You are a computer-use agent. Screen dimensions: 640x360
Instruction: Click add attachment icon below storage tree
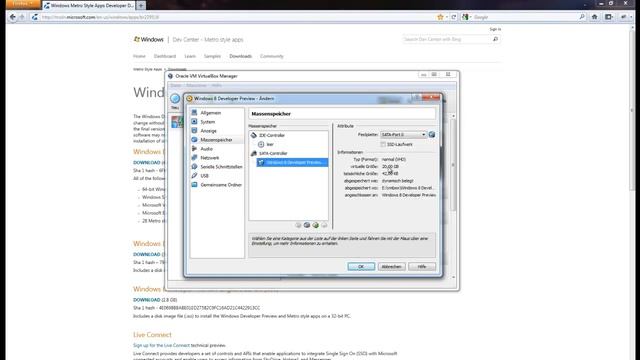coord(316,225)
